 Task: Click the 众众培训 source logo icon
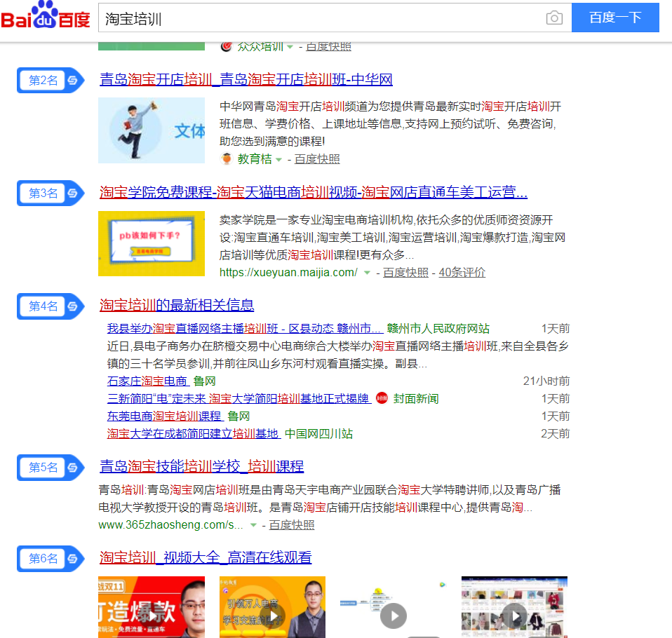(x=227, y=46)
